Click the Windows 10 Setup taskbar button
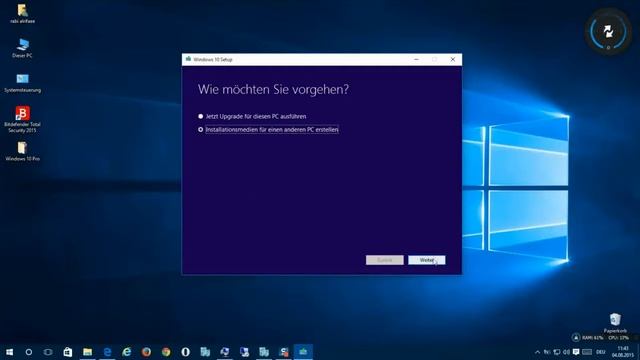640x360 pixels. click(303, 352)
